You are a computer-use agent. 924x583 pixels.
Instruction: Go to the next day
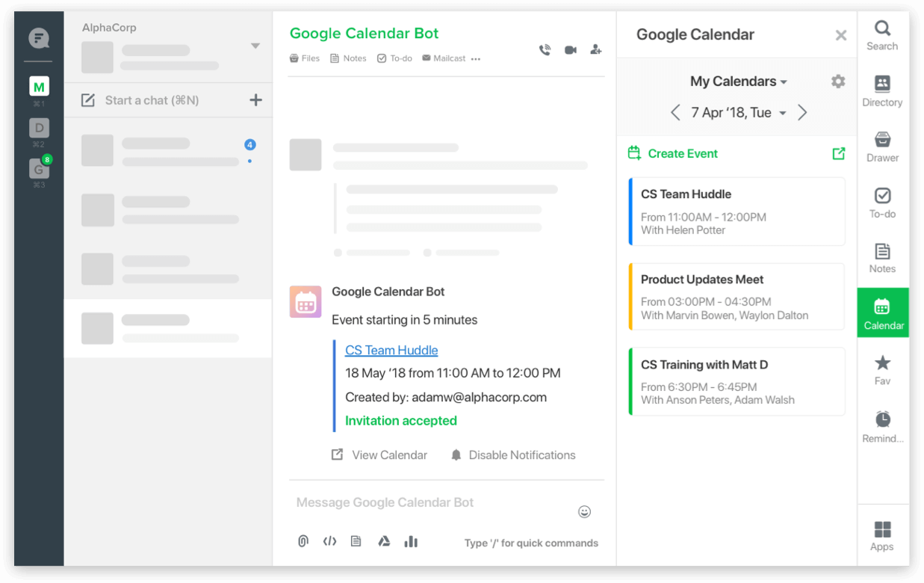pyautogui.click(x=802, y=113)
